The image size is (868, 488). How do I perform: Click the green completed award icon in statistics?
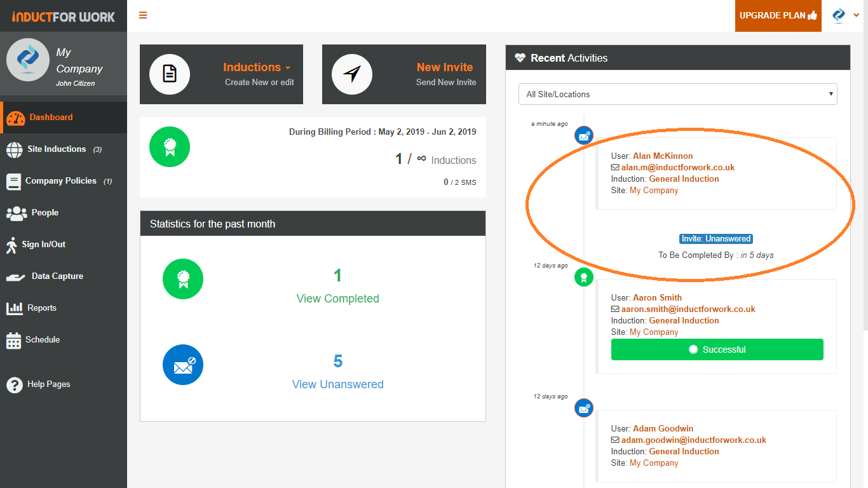pyautogui.click(x=183, y=278)
